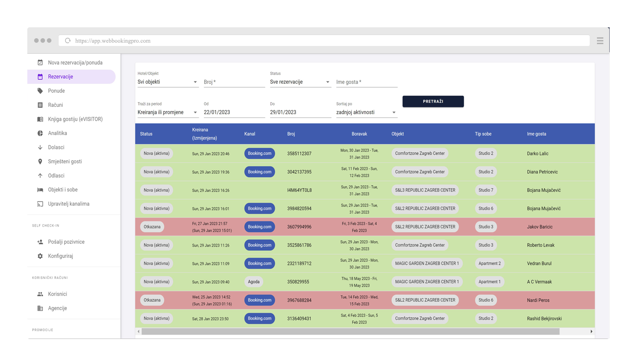Click the horizontal scrollbar under the table
The image size is (637, 364).
350,332
